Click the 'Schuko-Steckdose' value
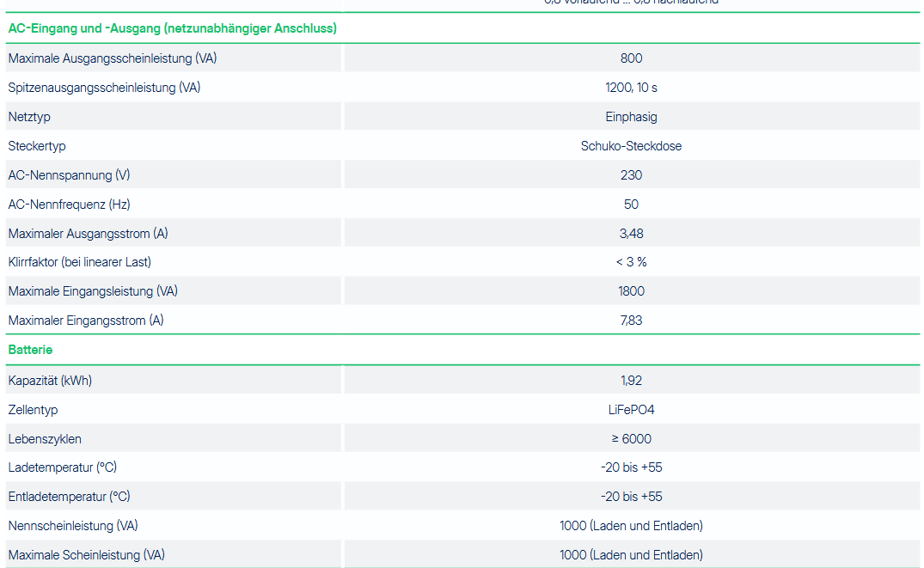This screenshot has width=924, height=568. pyautogui.click(x=631, y=146)
